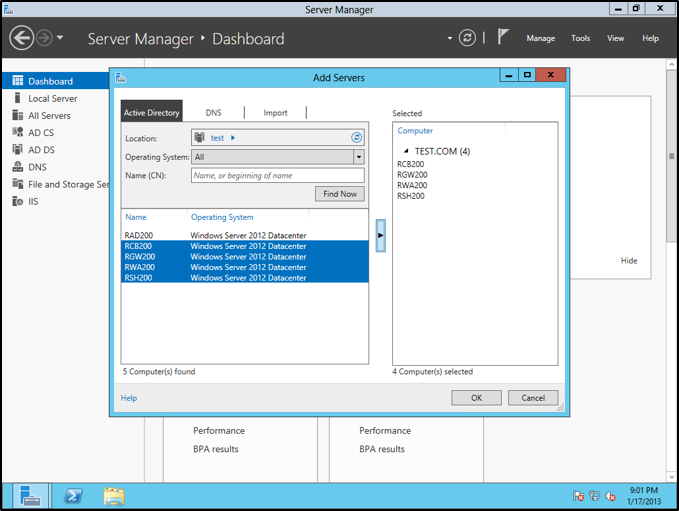The width and height of the screenshot is (679, 511).
Task: Click the Name (CN) input field
Action: 277,175
